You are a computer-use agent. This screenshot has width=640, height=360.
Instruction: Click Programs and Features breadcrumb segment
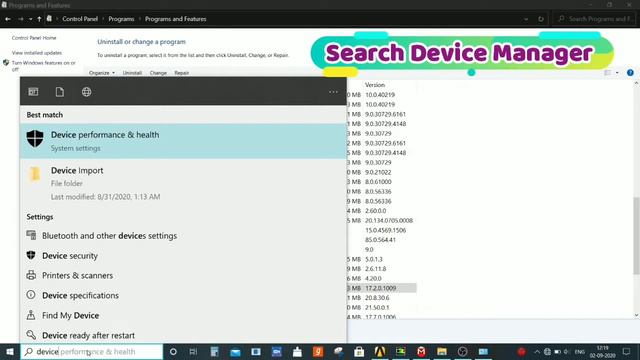pos(176,19)
